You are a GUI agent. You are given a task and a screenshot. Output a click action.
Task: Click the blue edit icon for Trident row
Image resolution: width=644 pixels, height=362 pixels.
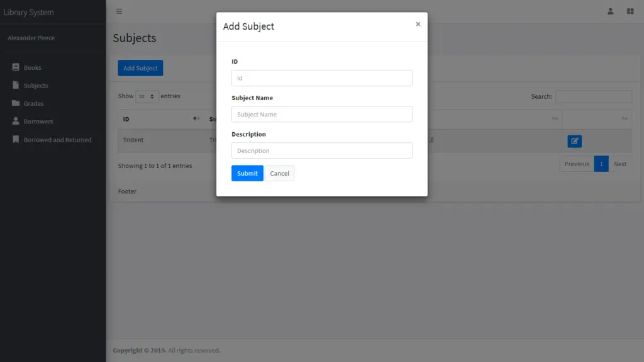click(x=574, y=141)
